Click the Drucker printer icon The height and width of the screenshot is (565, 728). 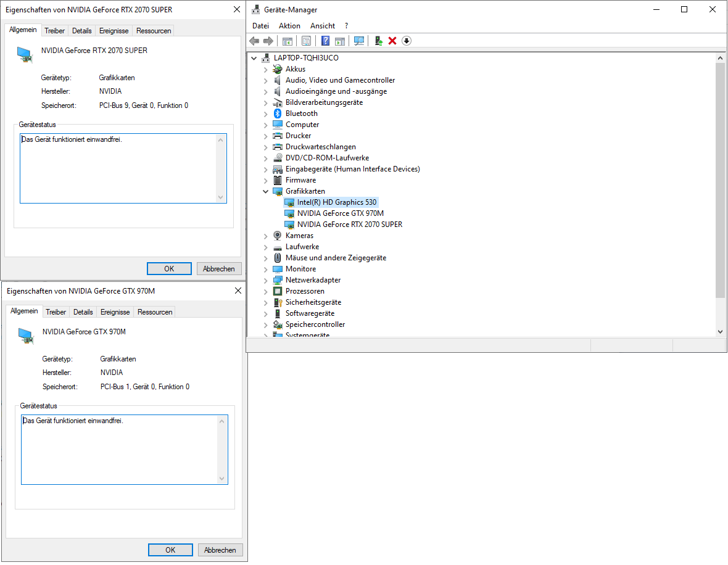[278, 136]
